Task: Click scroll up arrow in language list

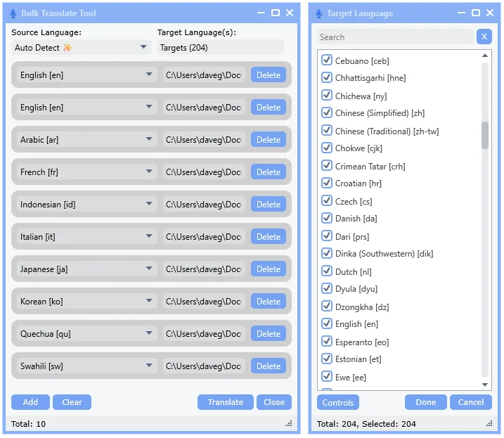Action: [485, 56]
